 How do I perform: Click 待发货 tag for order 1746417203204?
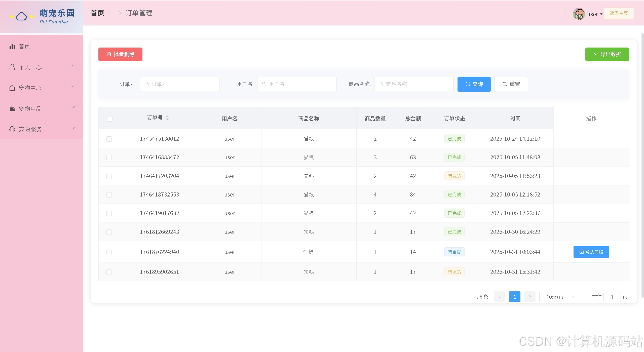pyautogui.click(x=454, y=176)
